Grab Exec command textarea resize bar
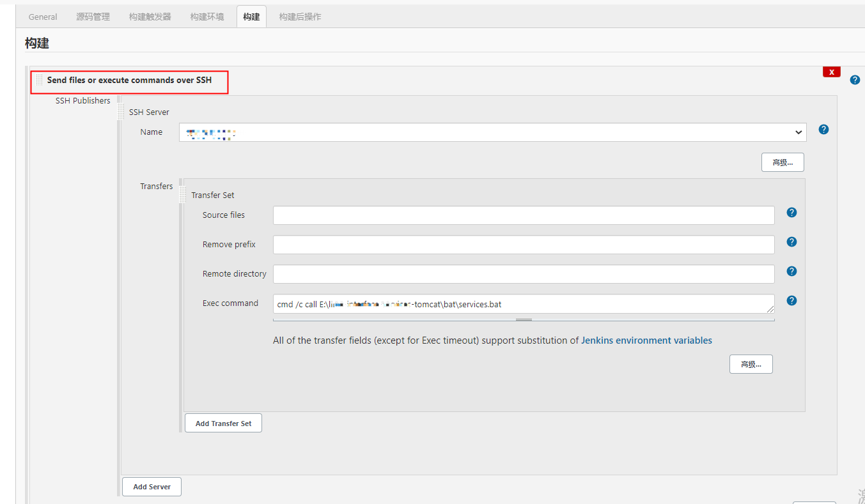The width and height of the screenshot is (865, 504). [524, 319]
